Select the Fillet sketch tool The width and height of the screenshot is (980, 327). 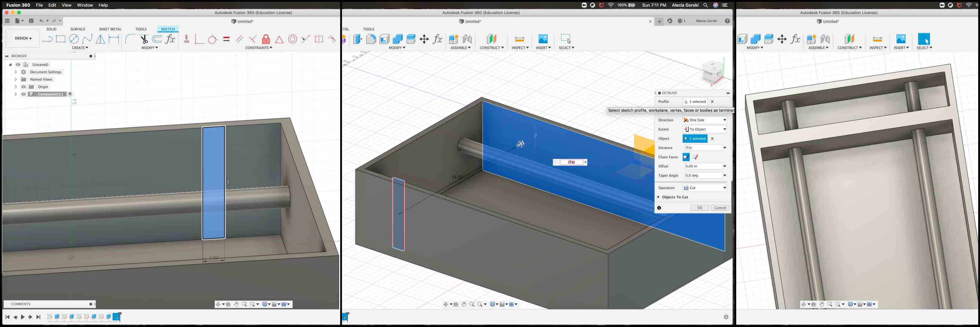click(130, 39)
